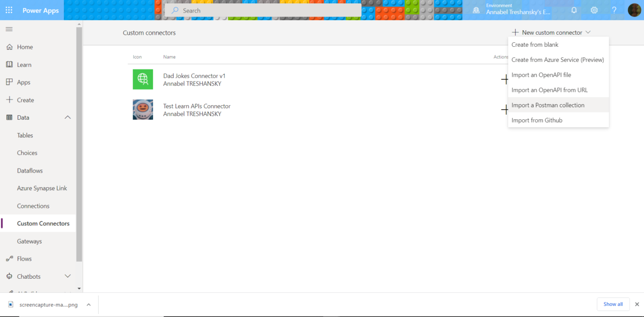
Task: Click Show all downloads button
Action: tap(613, 304)
